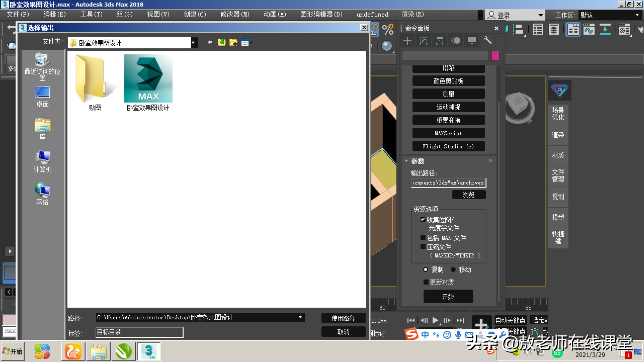Click the create new folder icon
644x362 pixels.
coord(233,42)
